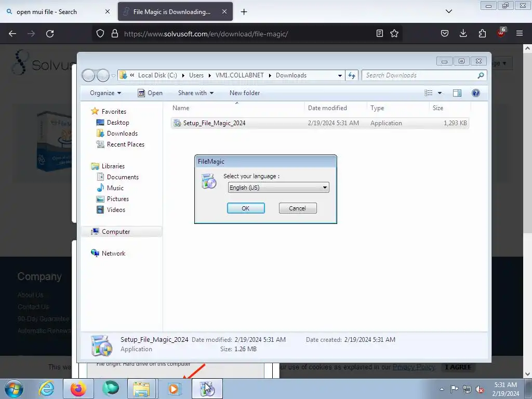Click the Open toolbar button
The width and height of the screenshot is (532, 399).
click(x=150, y=93)
